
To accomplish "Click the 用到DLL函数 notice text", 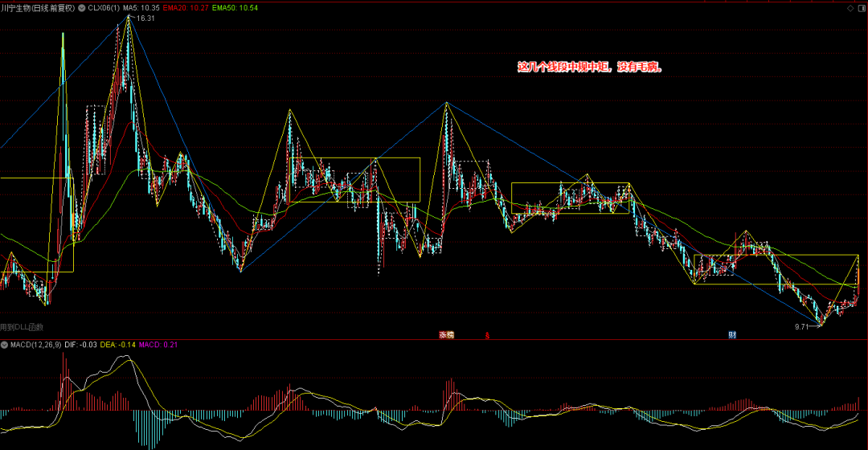I will coord(22,327).
